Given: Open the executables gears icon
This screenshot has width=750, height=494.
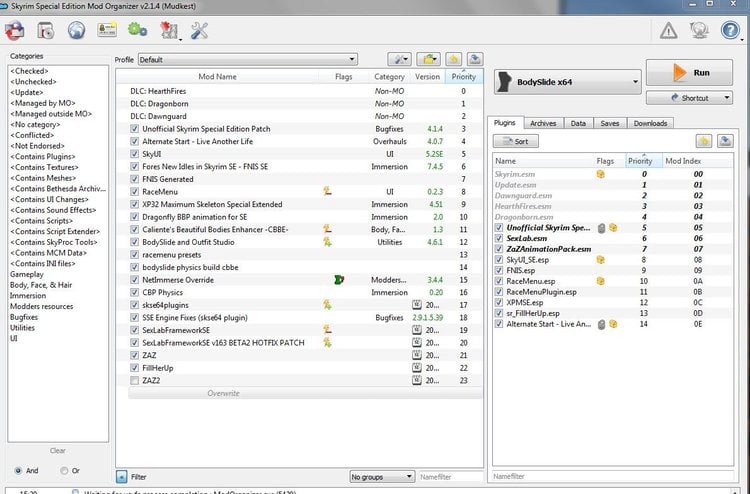Looking at the screenshot, I should [x=138, y=31].
